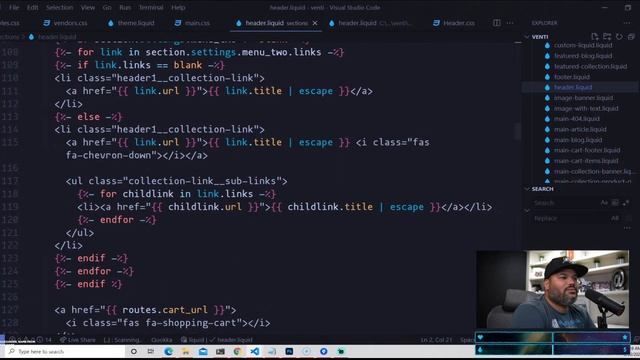Switch to the second header.liquid tab
640x360 pixels.
(371, 23)
